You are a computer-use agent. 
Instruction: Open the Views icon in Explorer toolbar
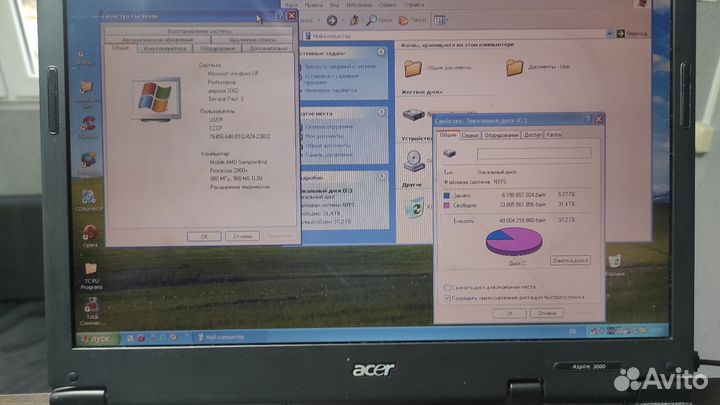440,20
